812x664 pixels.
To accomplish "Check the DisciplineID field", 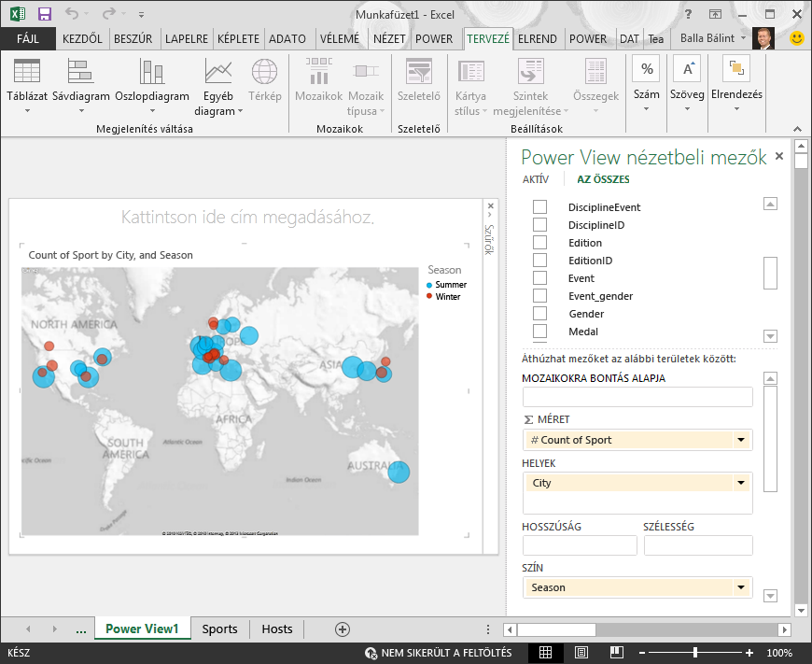I will [x=539, y=224].
